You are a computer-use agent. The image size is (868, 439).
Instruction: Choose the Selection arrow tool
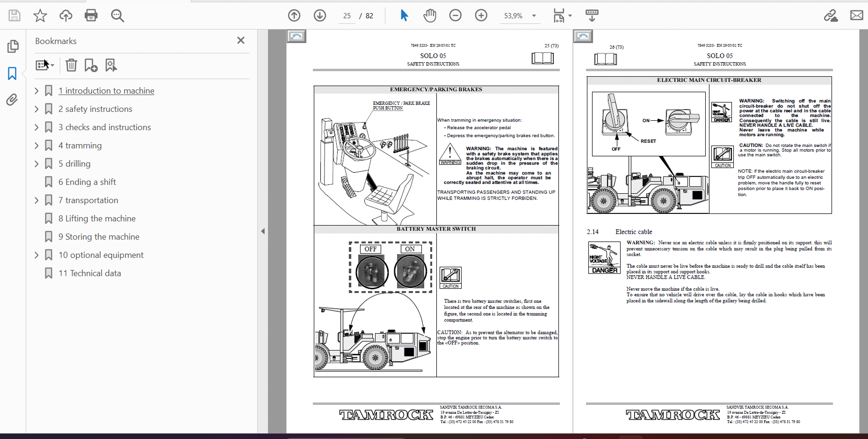tap(405, 15)
